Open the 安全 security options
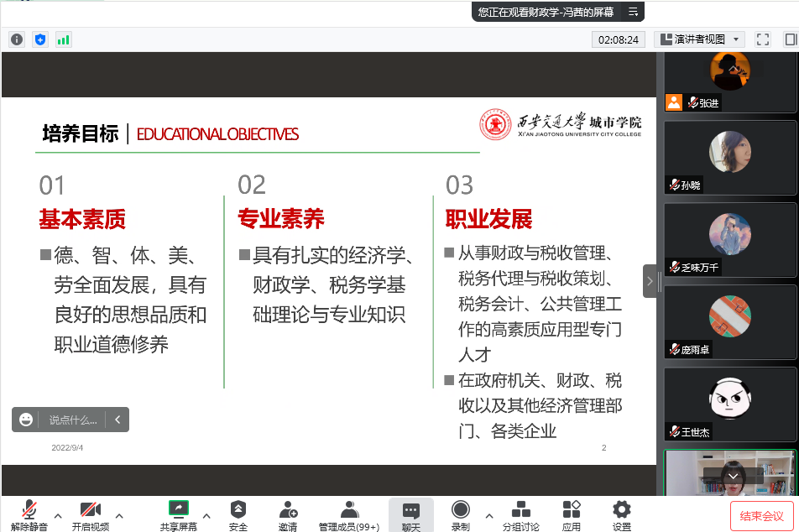 pyautogui.click(x=238, y=515)
